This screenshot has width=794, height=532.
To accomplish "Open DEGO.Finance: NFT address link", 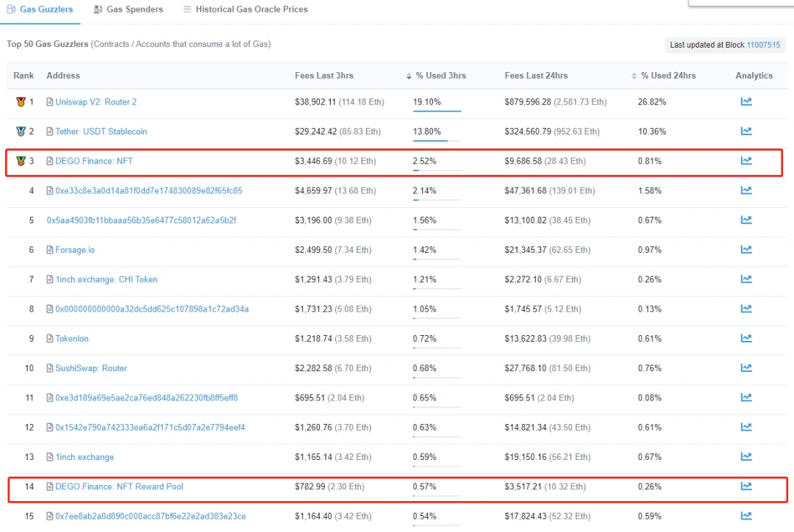I will pyautogui.click(x=94, y=161).
